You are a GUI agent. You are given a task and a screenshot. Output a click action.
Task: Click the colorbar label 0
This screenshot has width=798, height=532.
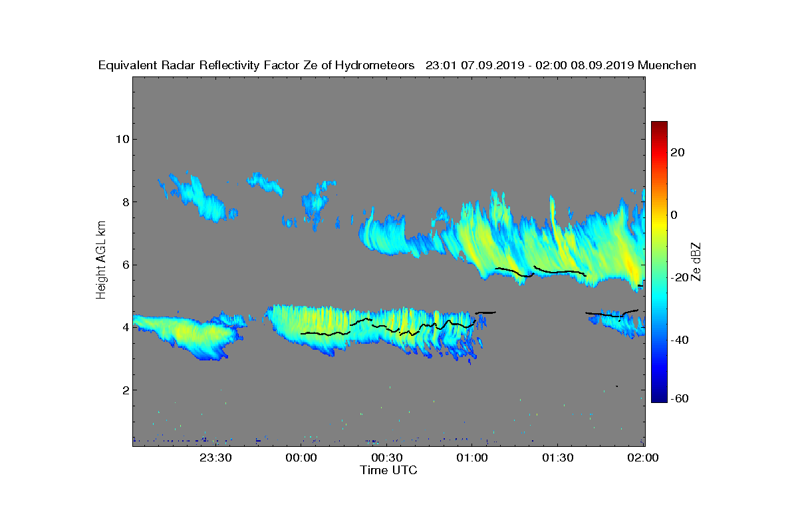[674, 215]
